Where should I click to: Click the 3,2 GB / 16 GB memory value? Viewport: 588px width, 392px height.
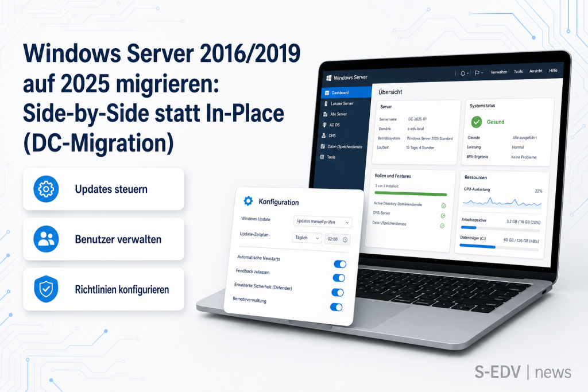pos(523,222)
